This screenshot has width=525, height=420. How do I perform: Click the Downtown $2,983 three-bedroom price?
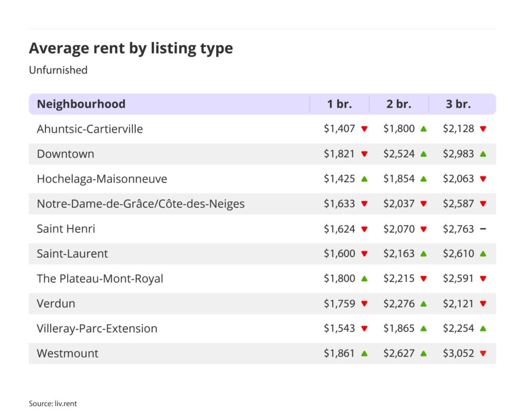(x=458, y=154)
